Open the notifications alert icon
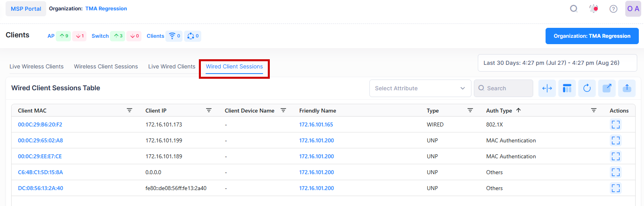644x206 pixels. click(x=594, y=9)
